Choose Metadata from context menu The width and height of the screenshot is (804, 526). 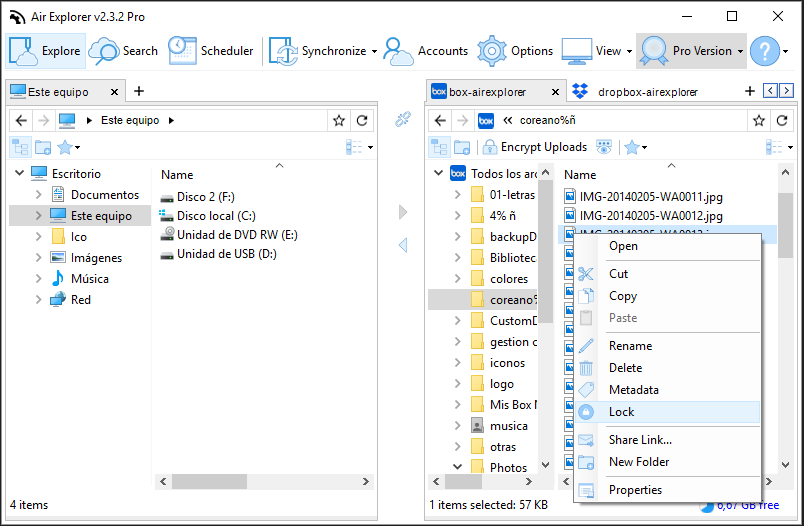pyautogui.click(x=667, y=390)
